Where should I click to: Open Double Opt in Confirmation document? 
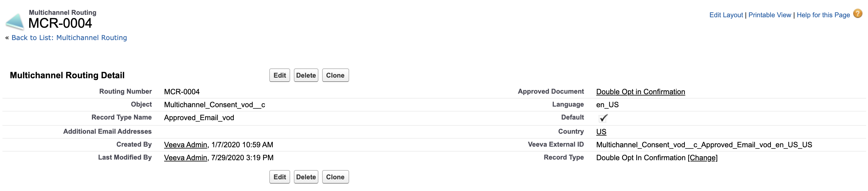click(x=640, y=92)
